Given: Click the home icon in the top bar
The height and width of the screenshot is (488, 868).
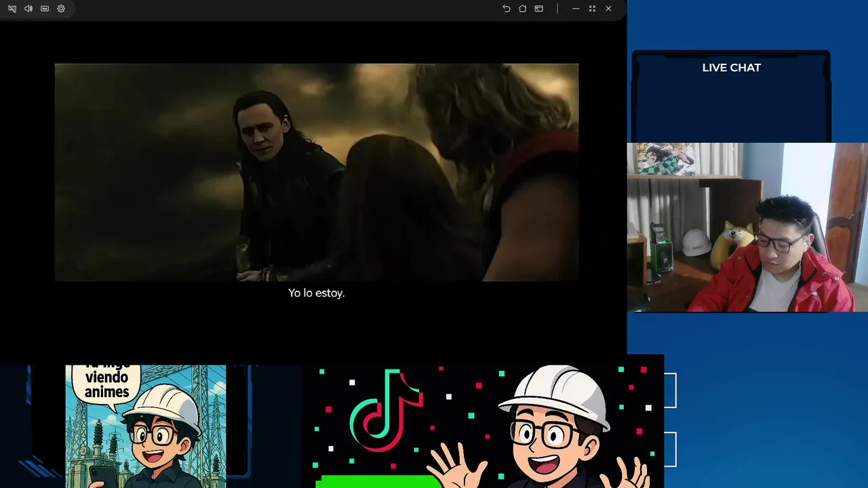Looking at the screenshot, I should click(x=522, y=9).
